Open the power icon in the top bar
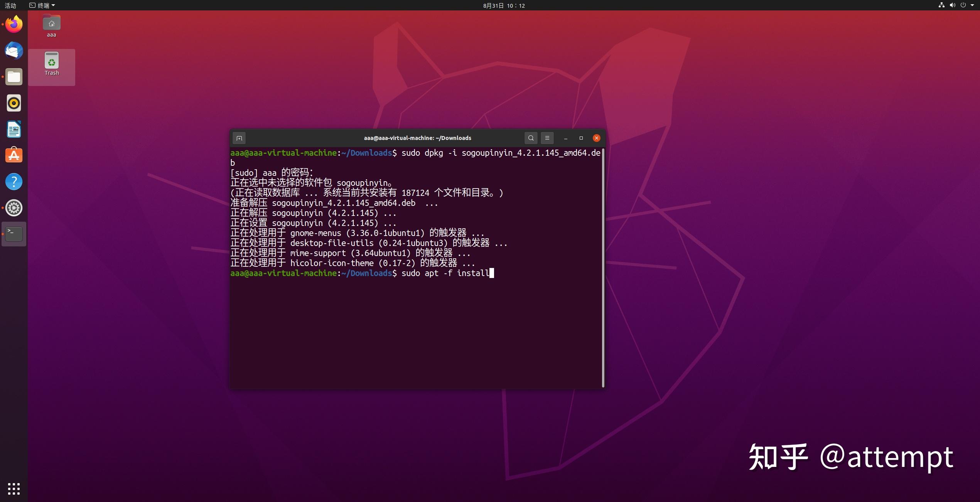The image size is (980, 502). 963,5
